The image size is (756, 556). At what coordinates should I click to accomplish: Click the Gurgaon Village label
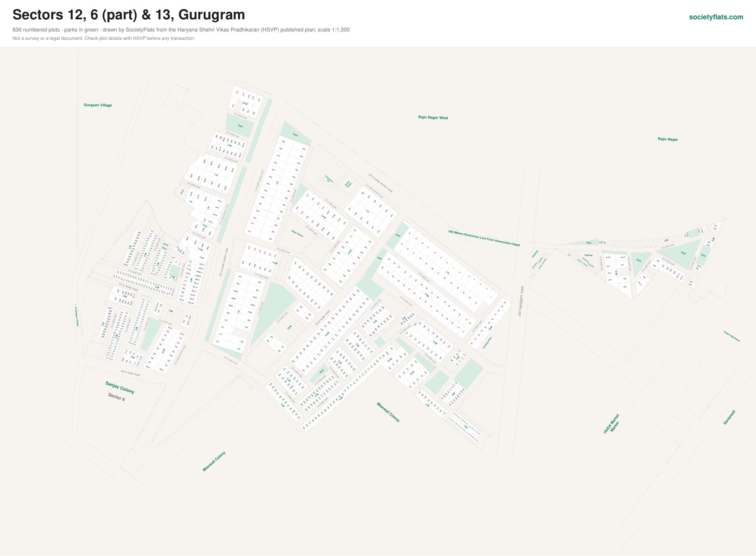coord(98,105)
